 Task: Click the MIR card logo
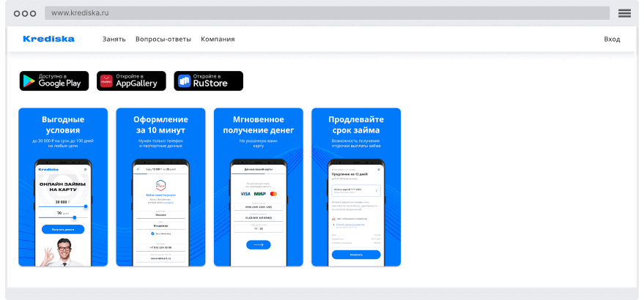[260, 194]
